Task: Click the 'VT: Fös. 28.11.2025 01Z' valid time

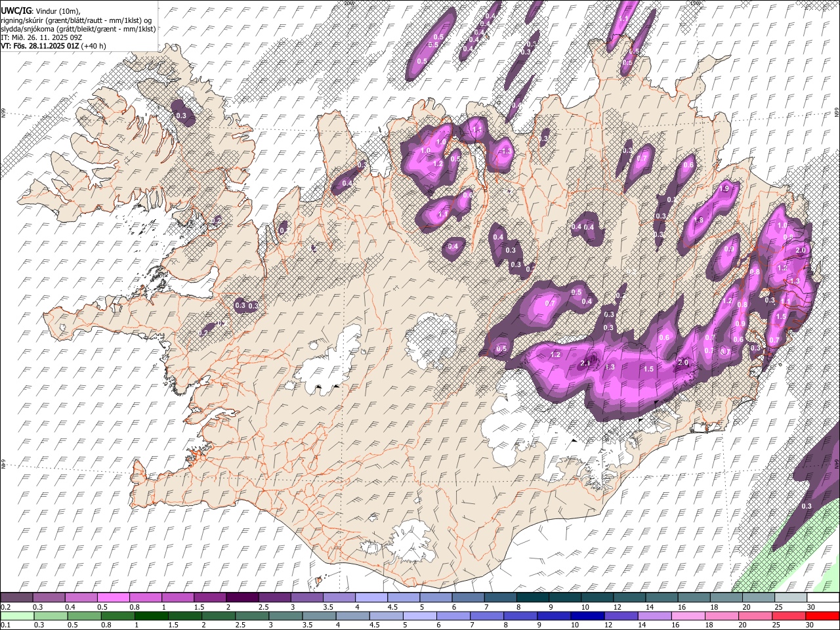Action: pyautogui.click(x=41, y=46)
